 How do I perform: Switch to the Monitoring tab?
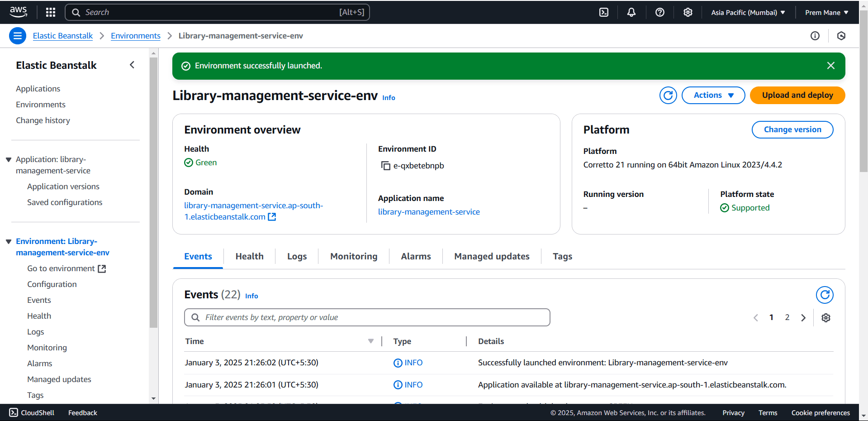click(354, 256)
